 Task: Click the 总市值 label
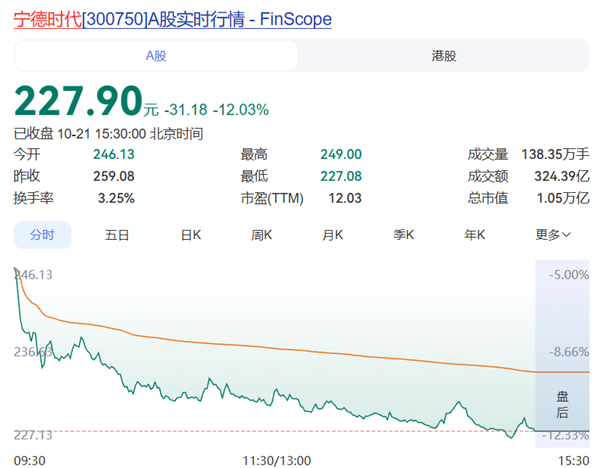click(488, 198)
